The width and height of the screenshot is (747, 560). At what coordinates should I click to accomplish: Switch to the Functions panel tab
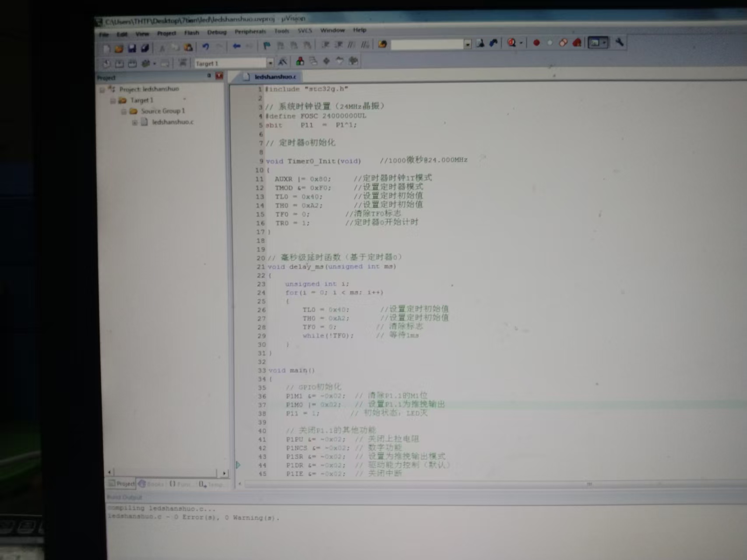pos(180,484)
